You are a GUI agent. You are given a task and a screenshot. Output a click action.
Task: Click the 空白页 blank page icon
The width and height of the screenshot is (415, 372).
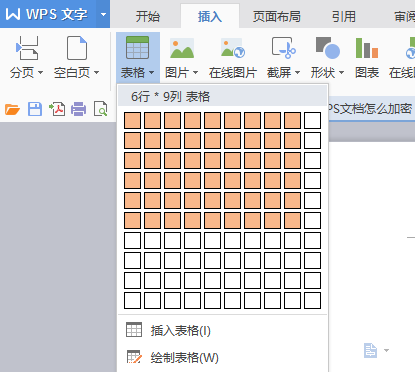[x=77, y=48]
